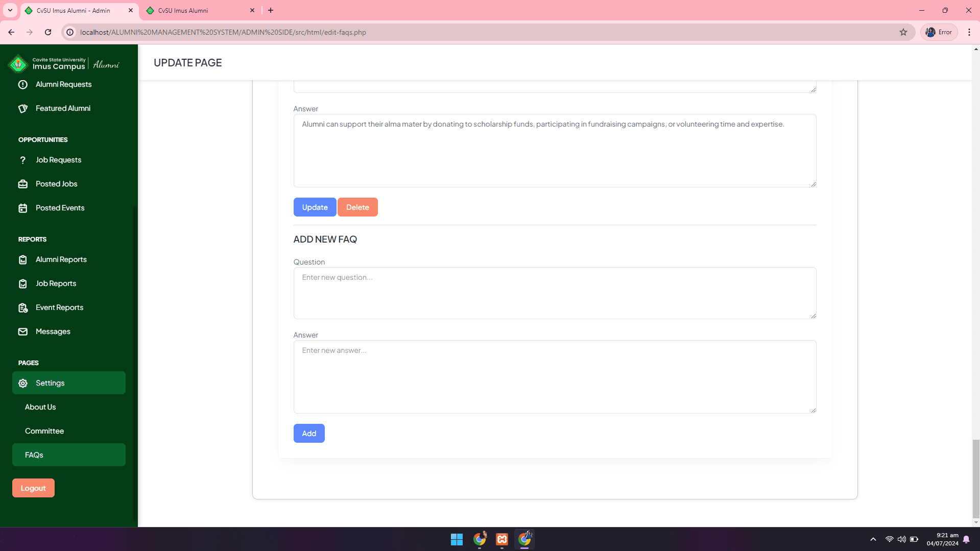
Task: Add the new FAQ
Action: tap(309, 434)
